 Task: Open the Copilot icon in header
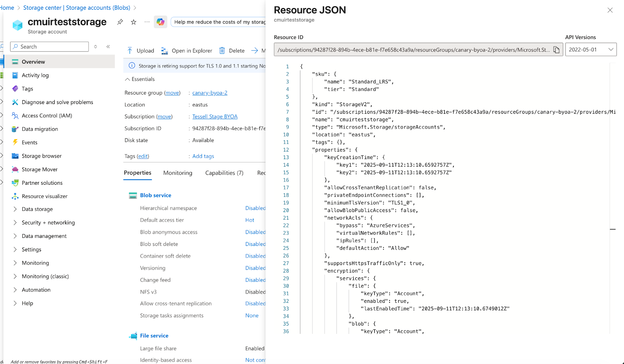click(160, 22)
